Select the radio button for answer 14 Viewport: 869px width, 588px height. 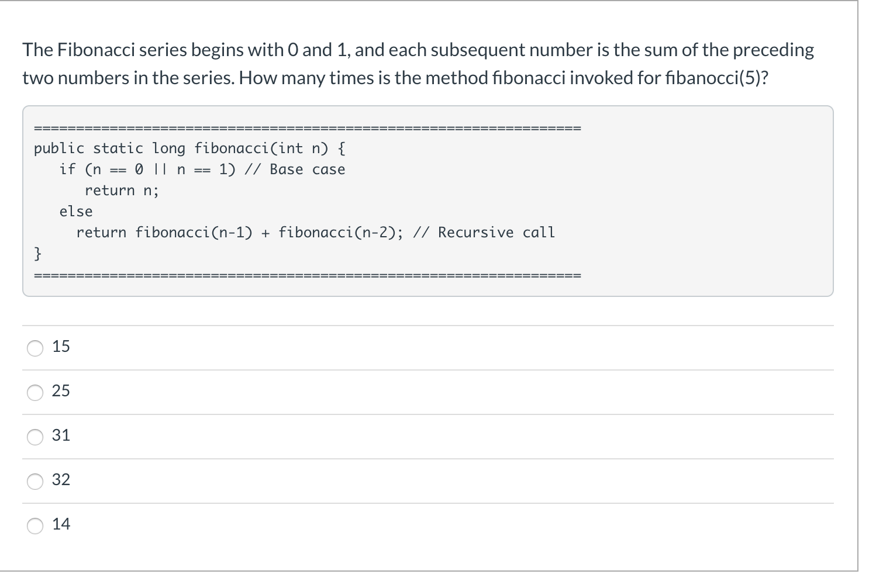coord(35,525)
